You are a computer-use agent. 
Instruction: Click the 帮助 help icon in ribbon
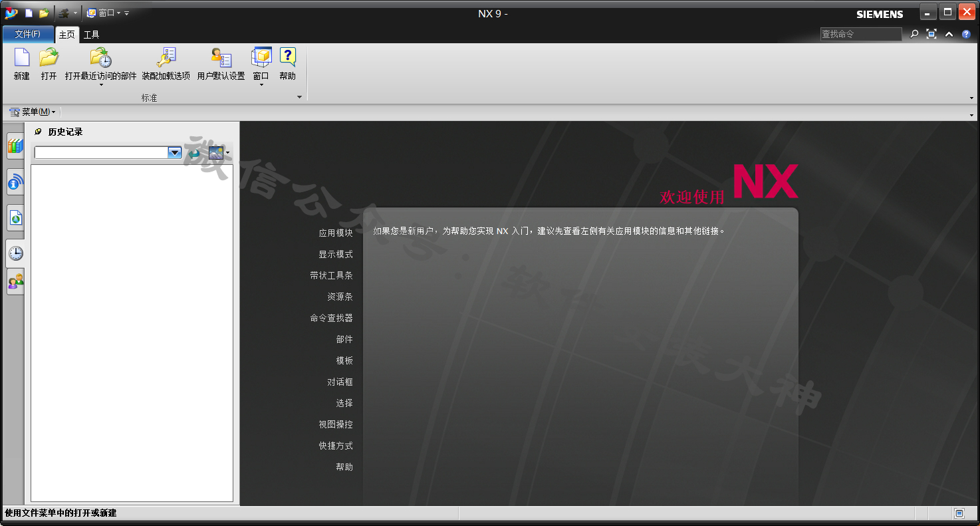[287, 59]
